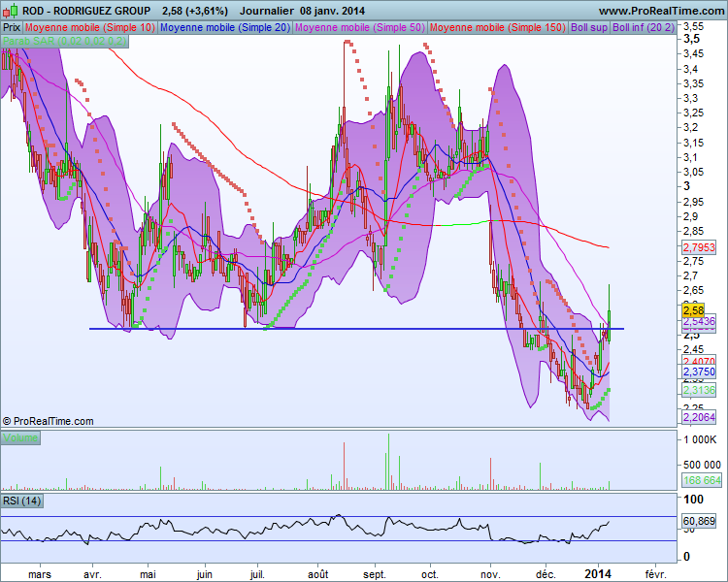Image resolution: width=728 pixels, height=582 pixels.
Task: Click the juil. label on time axis
Action: (x=257, y=574)
